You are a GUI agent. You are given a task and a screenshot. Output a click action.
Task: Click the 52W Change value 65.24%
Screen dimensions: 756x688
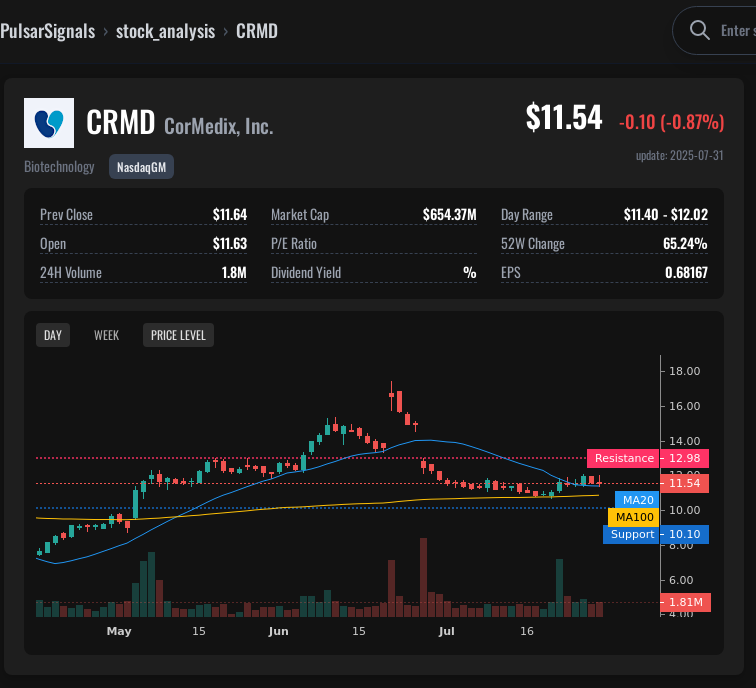[x=685, y=243]
